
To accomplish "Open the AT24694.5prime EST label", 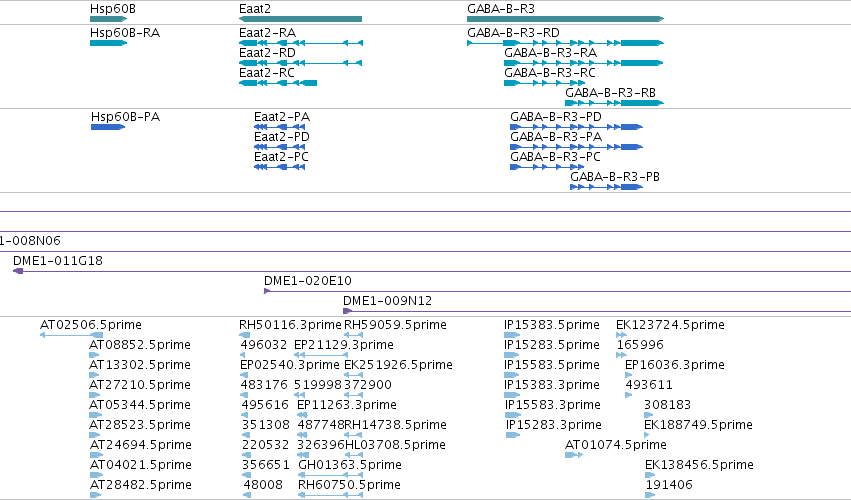I will click(141, 445).
